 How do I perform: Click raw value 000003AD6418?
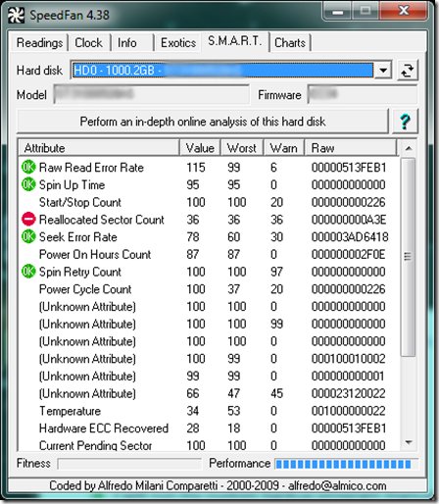point(350,236)
